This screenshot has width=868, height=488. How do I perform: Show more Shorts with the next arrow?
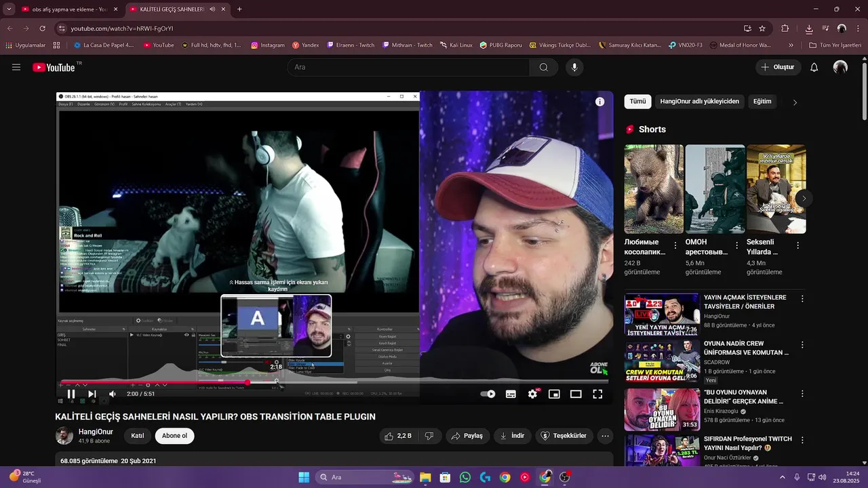pos(804,199)
